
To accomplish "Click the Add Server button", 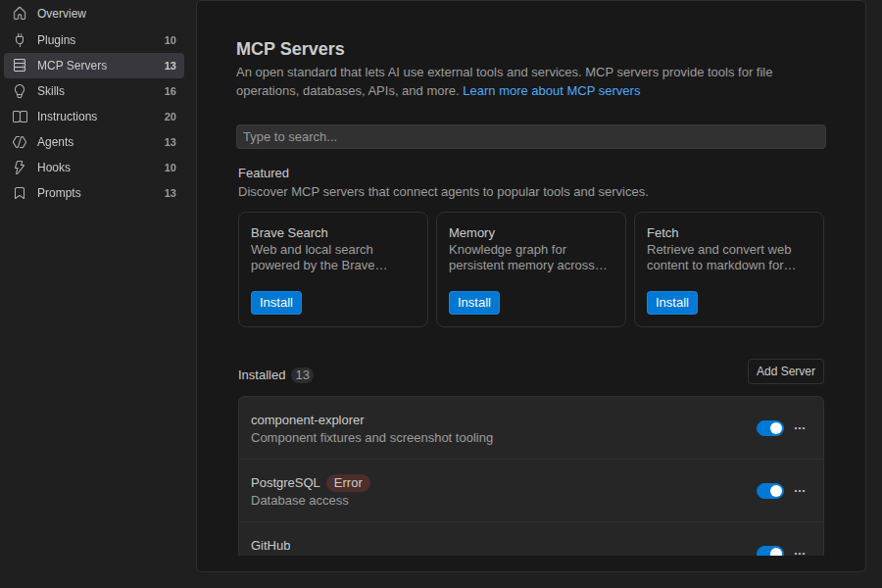I will tap(786, 371).
